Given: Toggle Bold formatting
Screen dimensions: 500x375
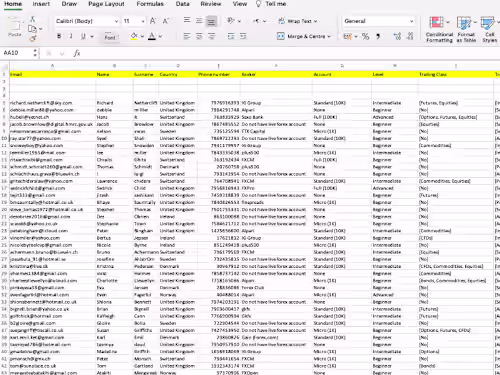Looking at the screenshot, I should [59, 36].
